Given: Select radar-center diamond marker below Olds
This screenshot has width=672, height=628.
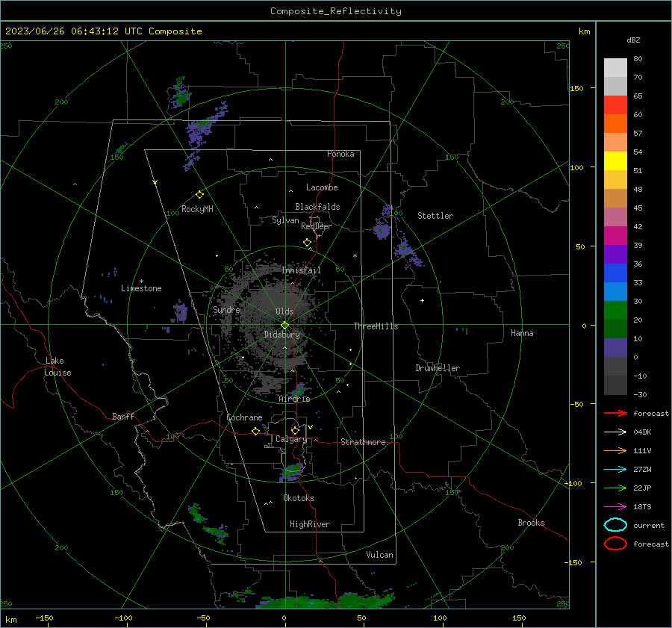Looking at the screenshot, I should click(x=285, y=325).
